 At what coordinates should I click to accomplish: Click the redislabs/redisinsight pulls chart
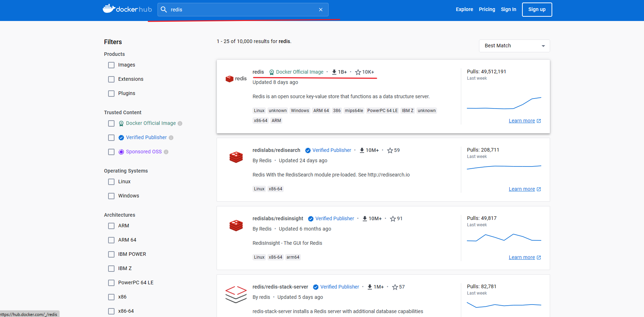click(504, 238)
